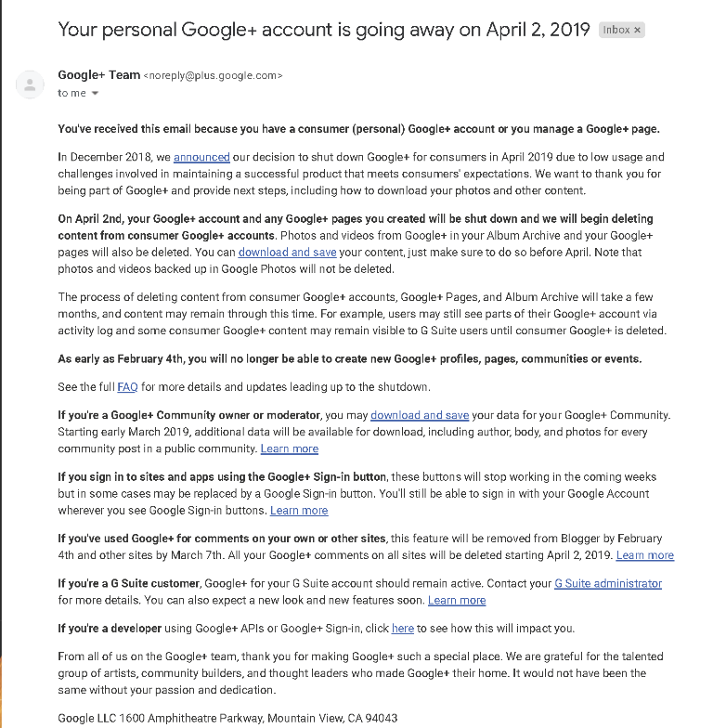Viewport: 713px width, 728px height.
Task: Click the sender avatar icon
Action: pos(30,85)
